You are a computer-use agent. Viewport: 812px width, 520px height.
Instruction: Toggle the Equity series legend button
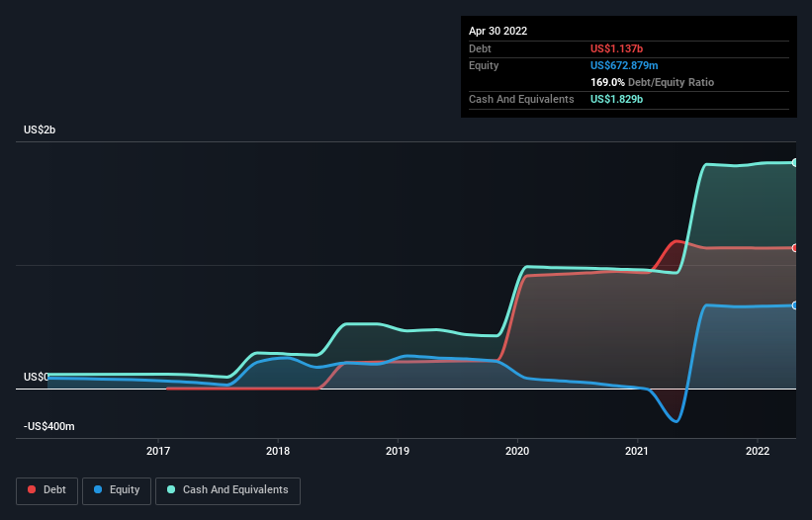pyautogui.click(x=117, y=490)
